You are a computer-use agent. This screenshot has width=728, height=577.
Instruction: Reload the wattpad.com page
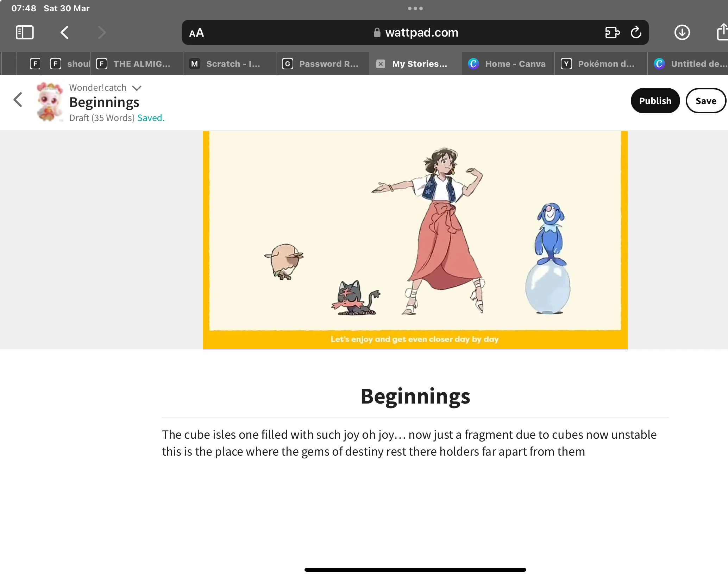[x=636, y=32]
